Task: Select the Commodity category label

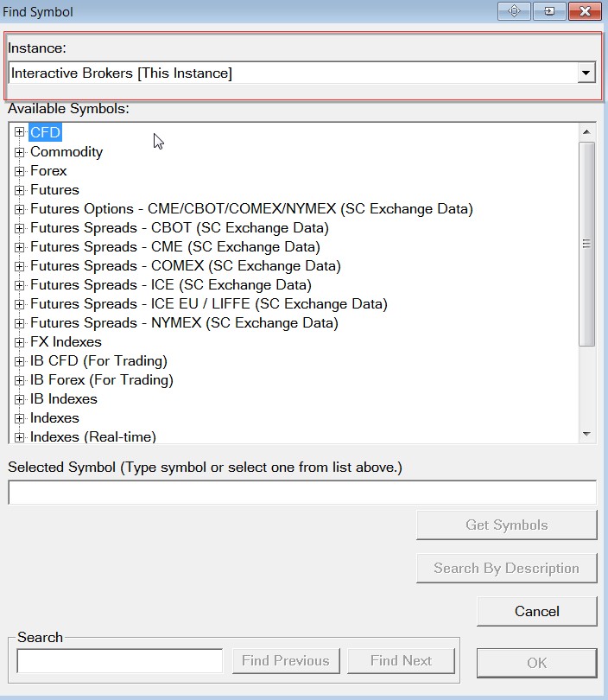Action: [x=66, y=152]
